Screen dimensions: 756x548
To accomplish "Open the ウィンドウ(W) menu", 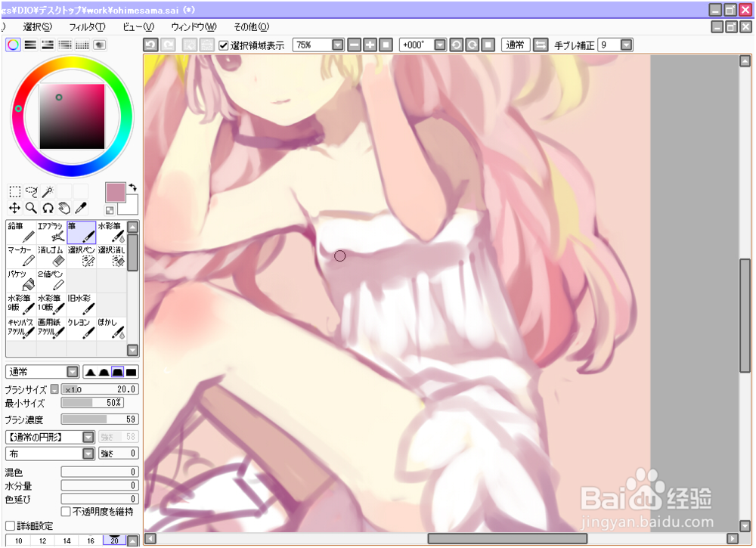I will (x=194, y=27).
